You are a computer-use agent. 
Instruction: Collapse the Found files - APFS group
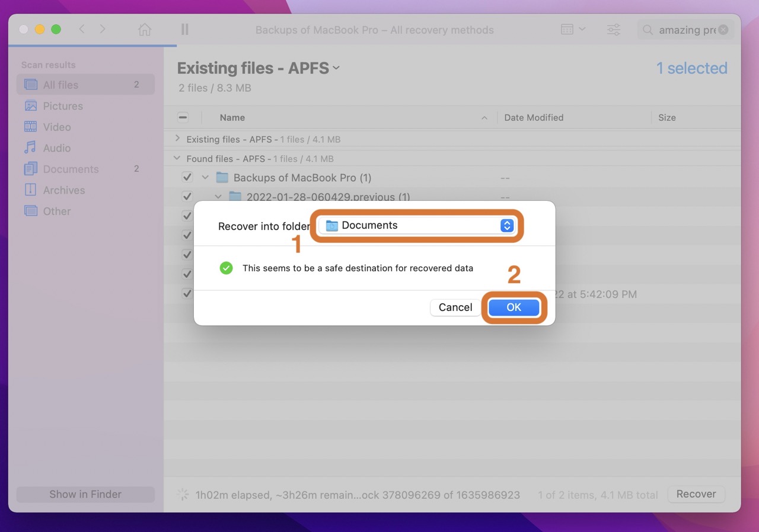(x=177, y=158)
